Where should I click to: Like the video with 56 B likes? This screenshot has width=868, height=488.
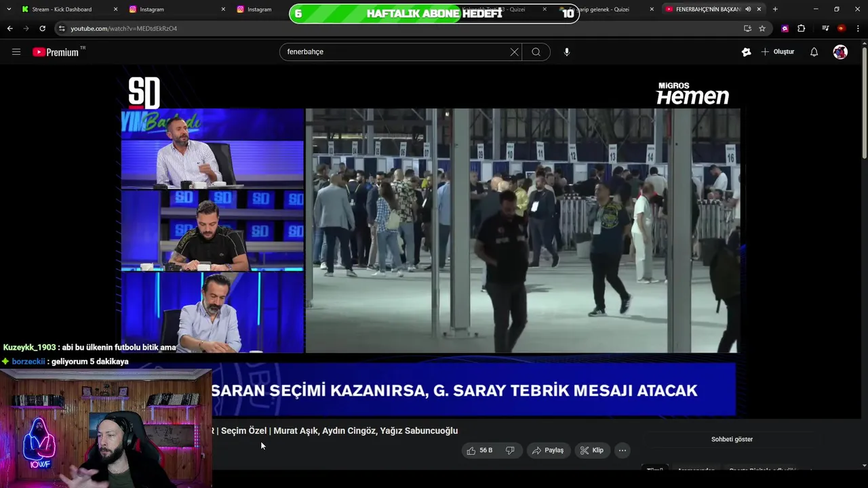pos(479,450)
